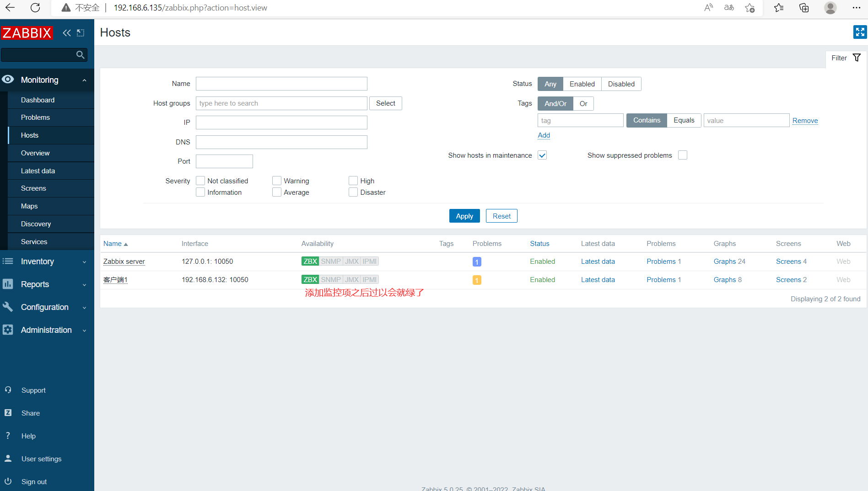The width and height of the screenshot is (868, 491).
Task: Open the Dashboard menu item
Action: pos(51,100)
